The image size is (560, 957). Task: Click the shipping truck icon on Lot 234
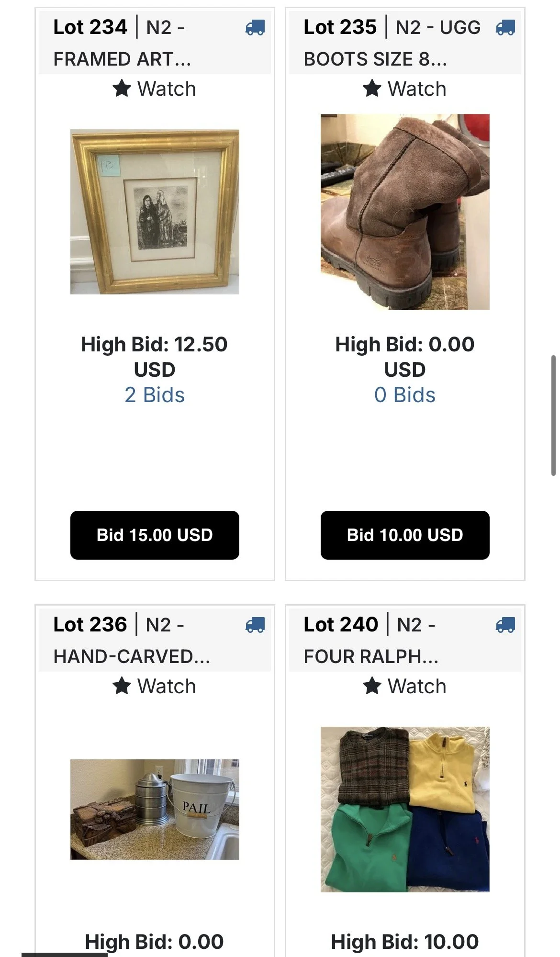(x=255, y=28)
